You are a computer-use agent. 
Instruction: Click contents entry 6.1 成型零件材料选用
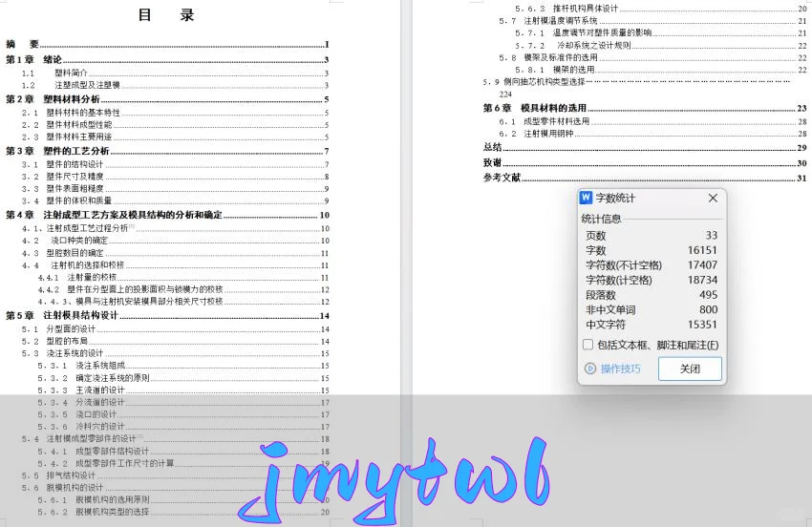(652, 121)
